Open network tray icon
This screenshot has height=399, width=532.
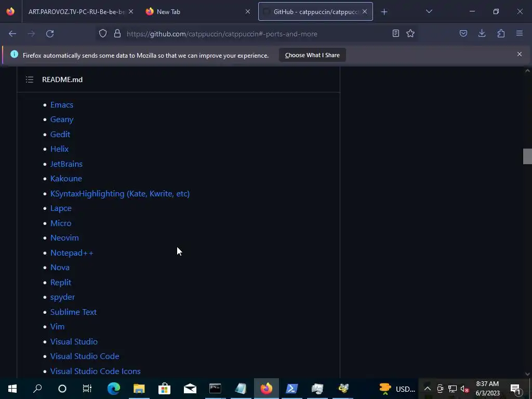453,389
